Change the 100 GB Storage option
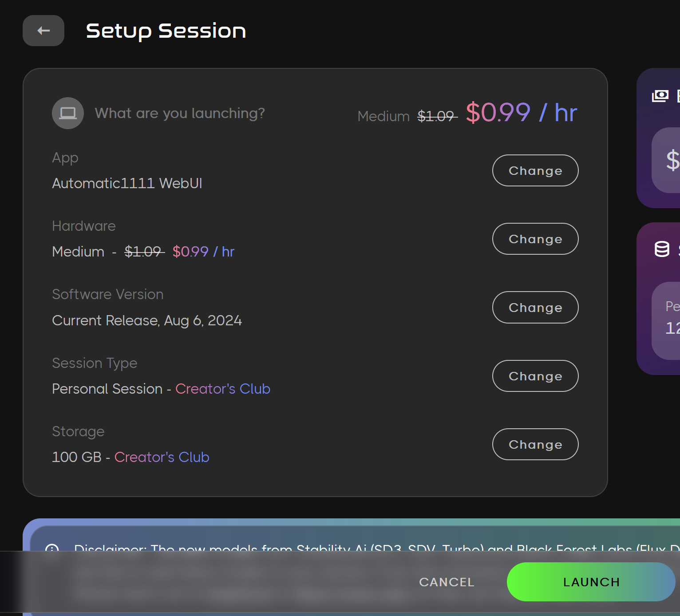Viewport: 680px width, 616px height. click(535, 444)
